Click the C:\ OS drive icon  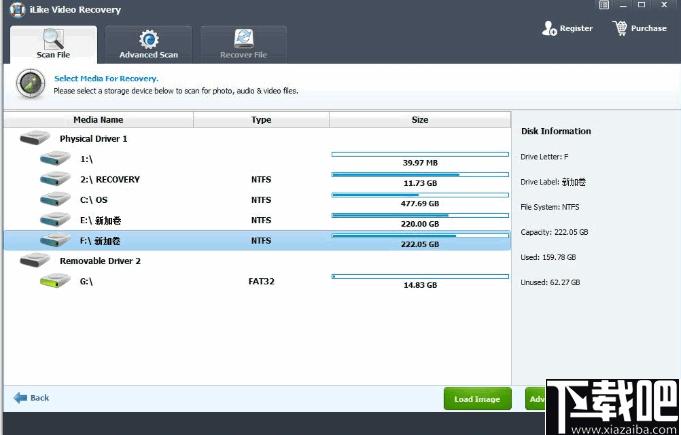55,199
